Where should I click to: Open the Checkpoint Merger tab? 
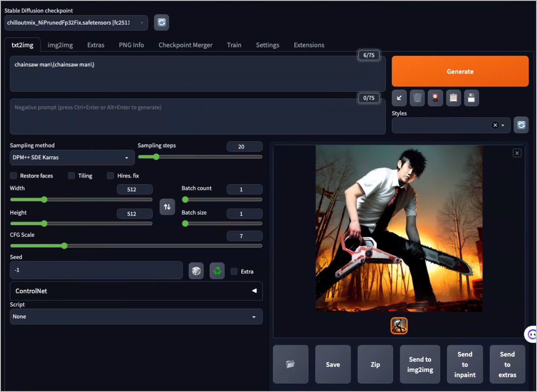coord(186,45)
